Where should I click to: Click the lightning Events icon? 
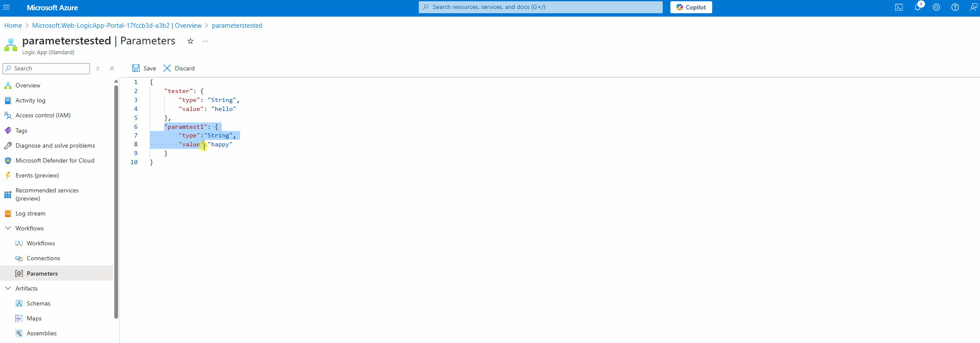[x=8, y=175]
